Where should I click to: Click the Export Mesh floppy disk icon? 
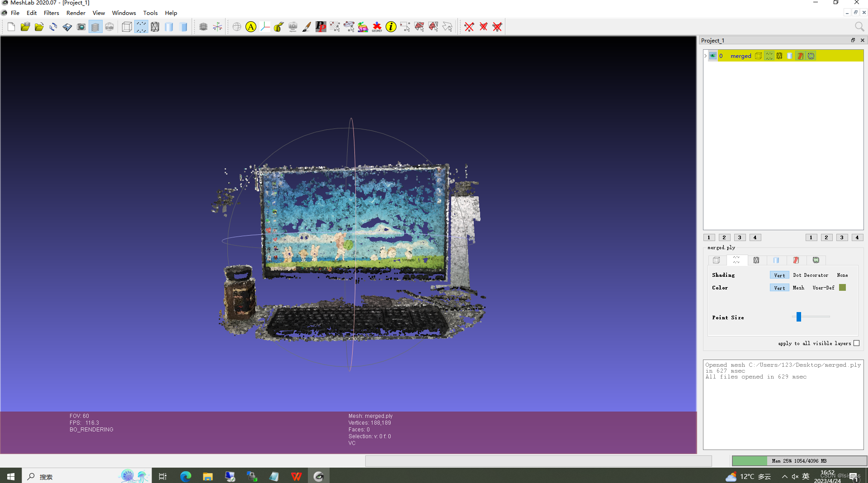point(67,27)
